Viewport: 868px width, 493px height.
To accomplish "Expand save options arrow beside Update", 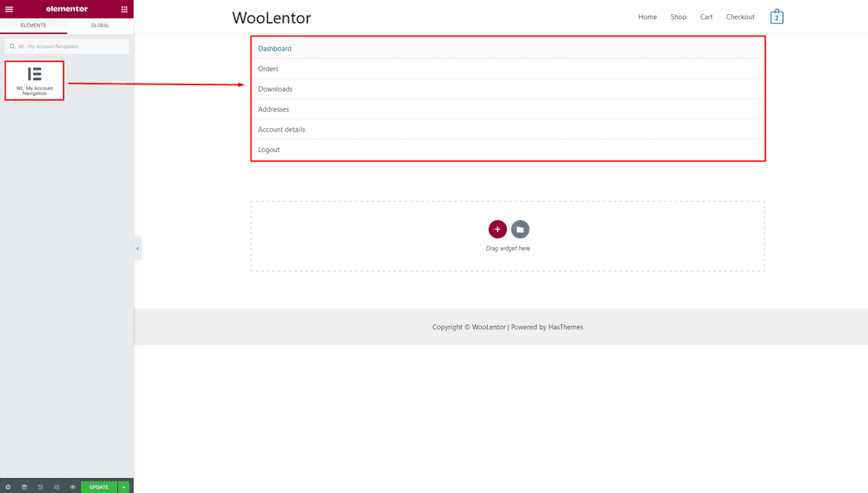I will pos(124,487).
